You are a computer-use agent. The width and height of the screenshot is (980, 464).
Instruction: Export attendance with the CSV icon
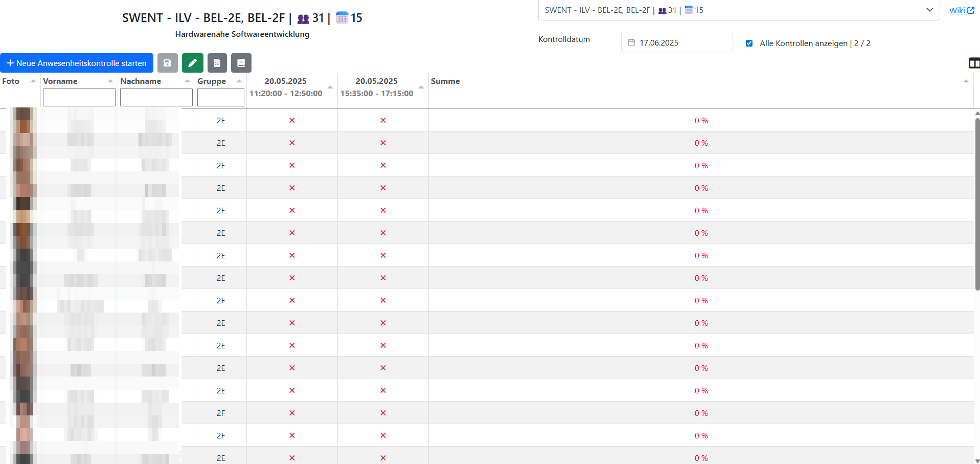pyautogui.click(x=217, y=63)
